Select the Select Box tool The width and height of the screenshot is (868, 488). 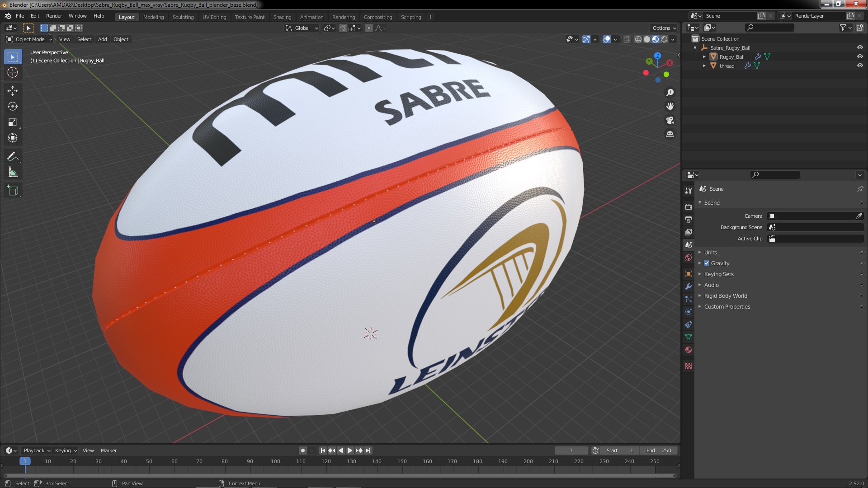(13, 57)
